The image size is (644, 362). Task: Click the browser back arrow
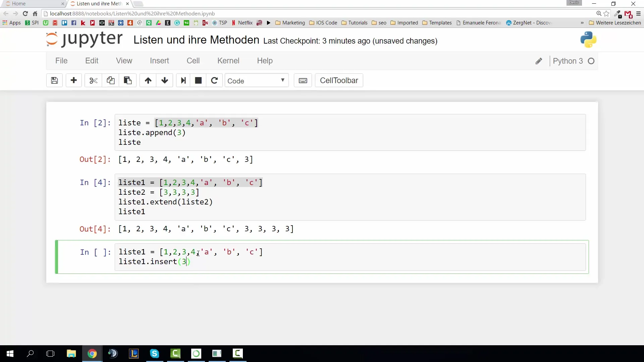6,14
